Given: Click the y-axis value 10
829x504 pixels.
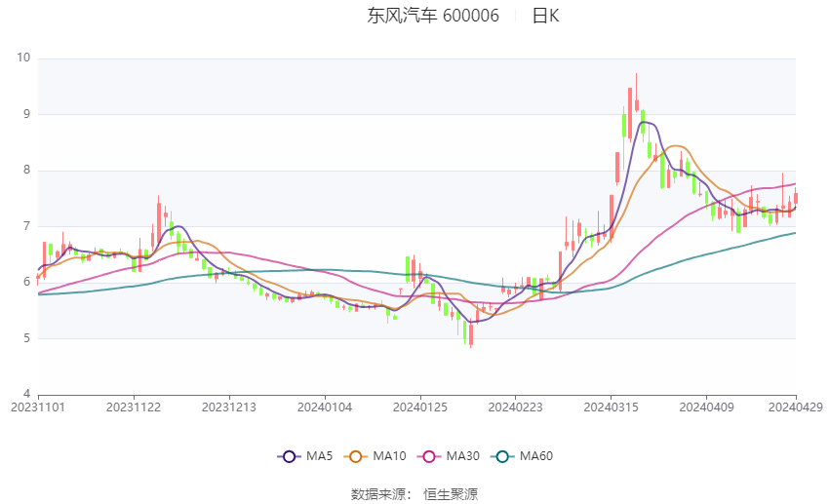Looking at the screenshot, I should click(23, 58).
